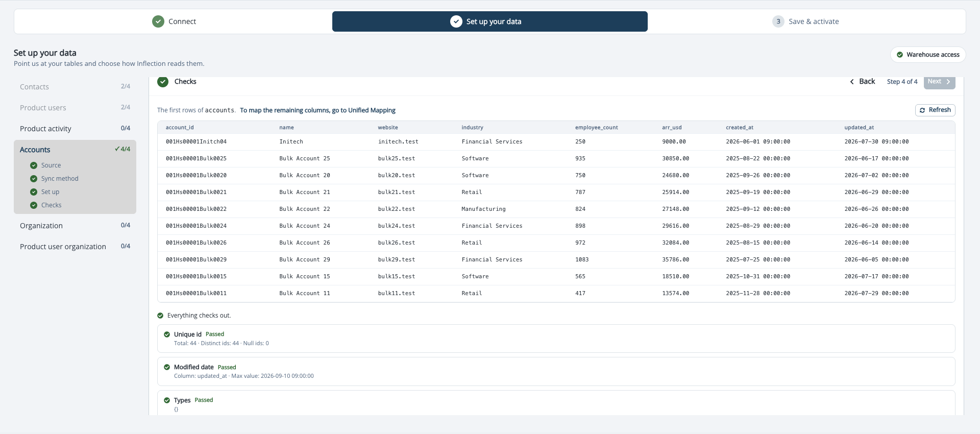Click the Back chevron arrow icon
Image resolution: width=980 pixels, height=434 pixels.
coord(852,82)
